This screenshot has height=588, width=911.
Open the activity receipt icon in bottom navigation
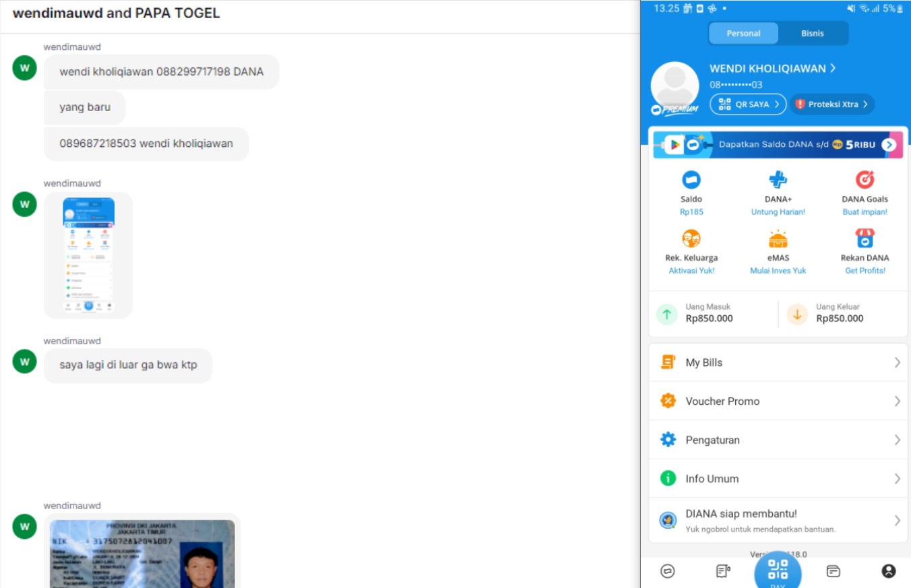723,571
